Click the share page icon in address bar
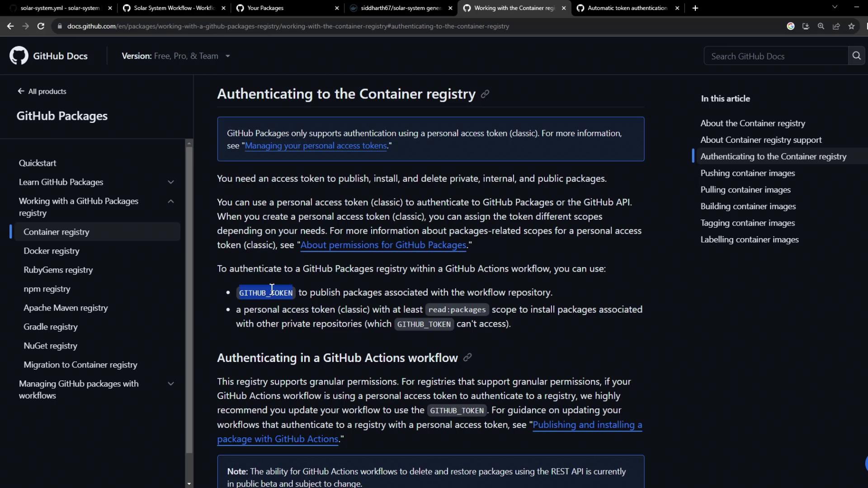Image resolution: width=868 pixels, height=488 pixels. pos(836,26)
